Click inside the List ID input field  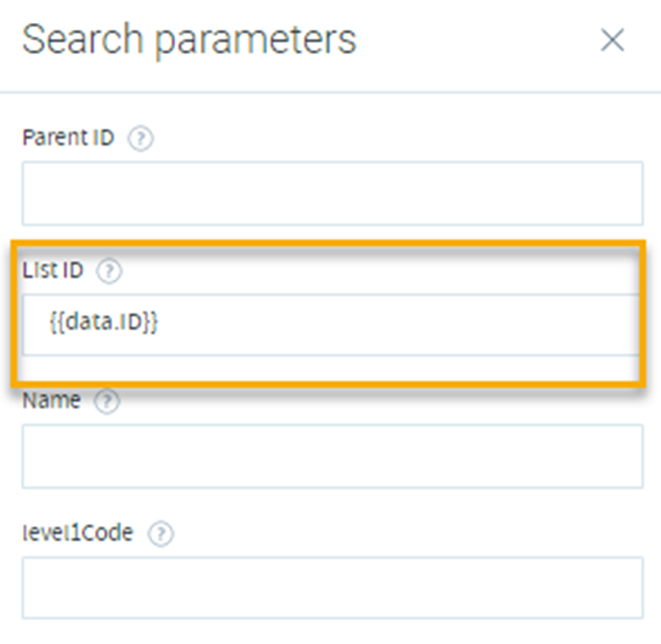(331, 325)
